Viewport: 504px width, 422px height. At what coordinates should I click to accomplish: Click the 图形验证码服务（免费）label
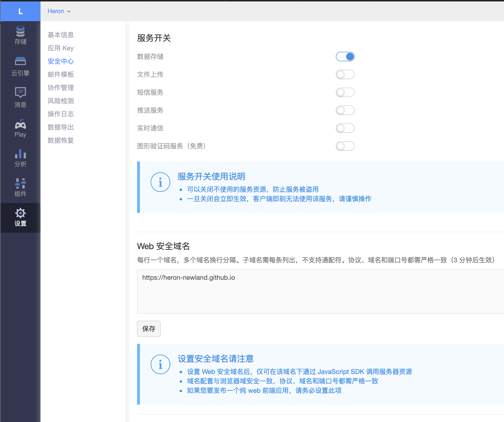(172, 146)
